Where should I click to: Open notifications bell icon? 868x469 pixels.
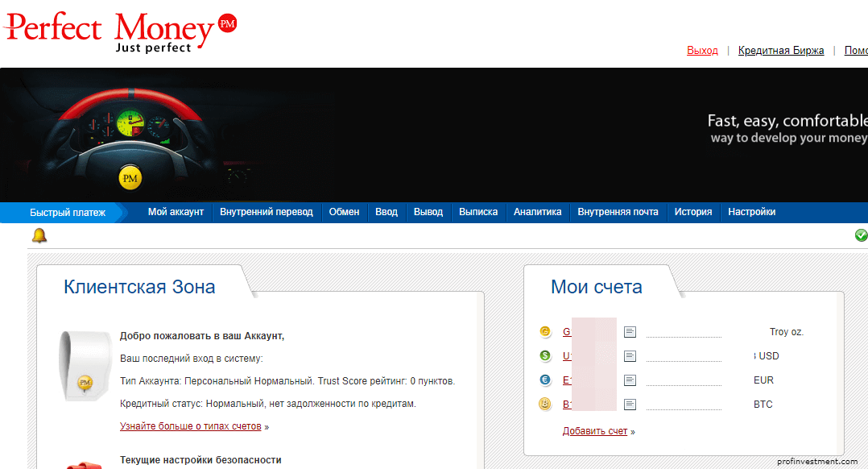pos(39,235)
